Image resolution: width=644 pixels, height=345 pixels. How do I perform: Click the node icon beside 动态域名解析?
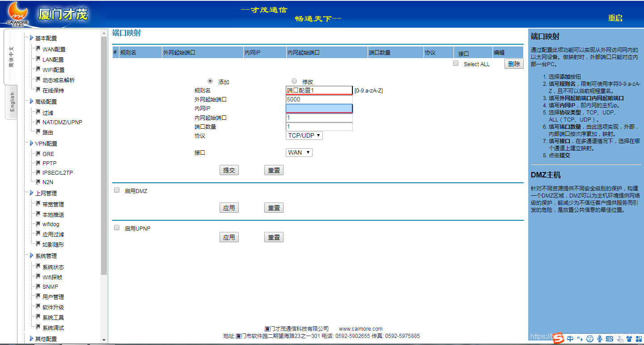38,80
